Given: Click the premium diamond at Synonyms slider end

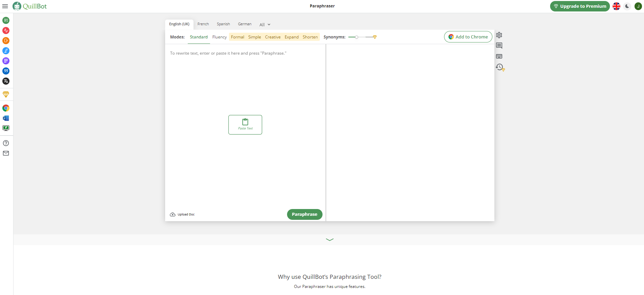Looking at the screenshot, I should pos(375,37).
